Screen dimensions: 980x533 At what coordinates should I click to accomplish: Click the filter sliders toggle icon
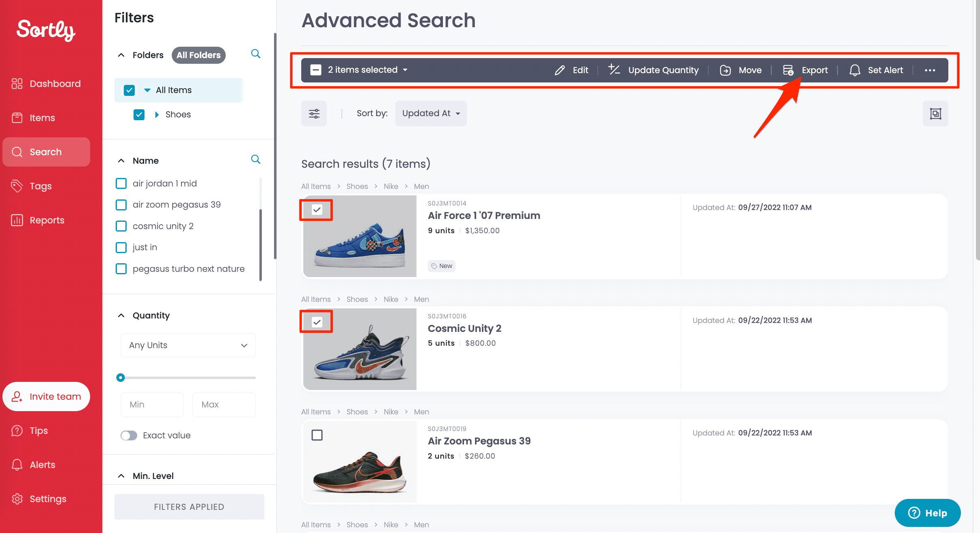(314, 113)
